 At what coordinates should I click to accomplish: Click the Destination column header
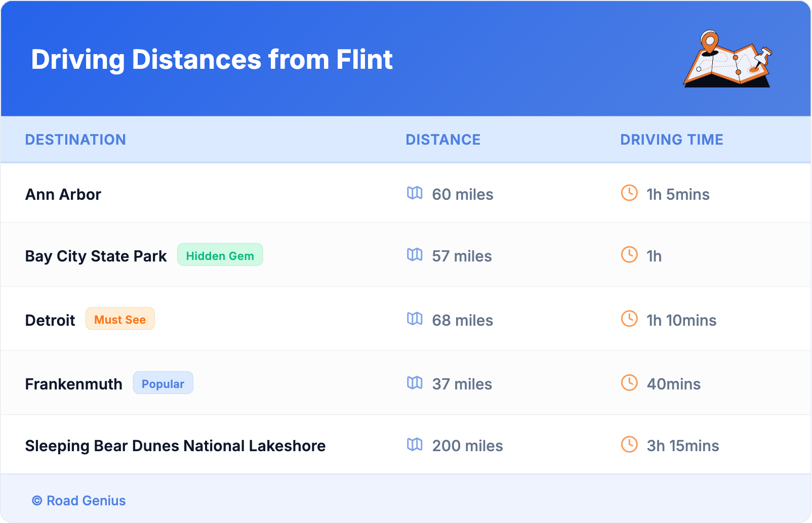[75, 140]
